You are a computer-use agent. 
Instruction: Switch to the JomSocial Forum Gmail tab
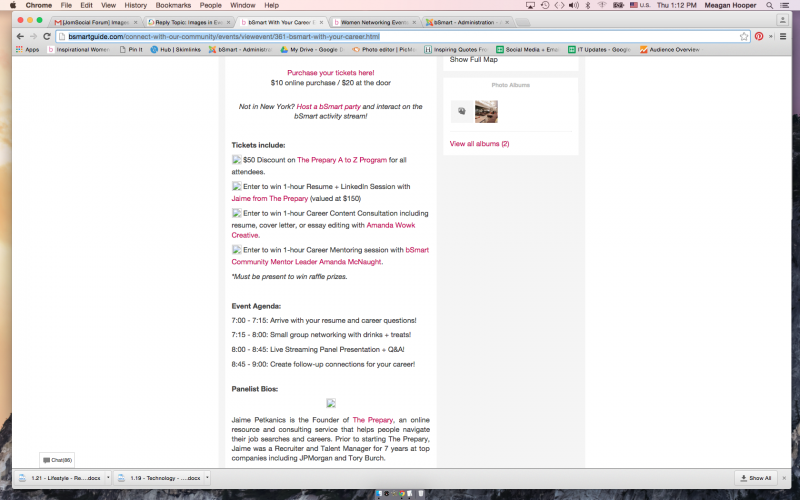click(x=95, y=22)
